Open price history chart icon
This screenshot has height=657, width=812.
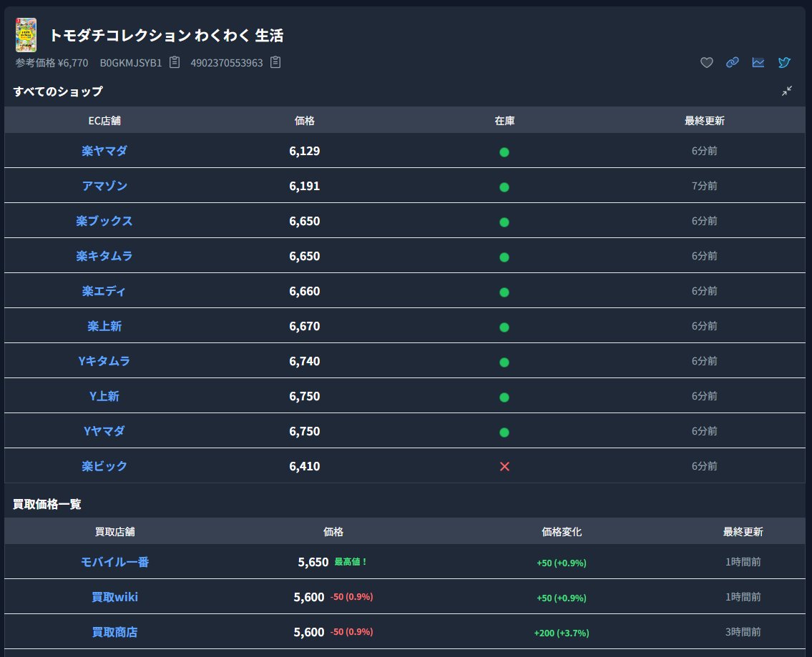(758, 63)
